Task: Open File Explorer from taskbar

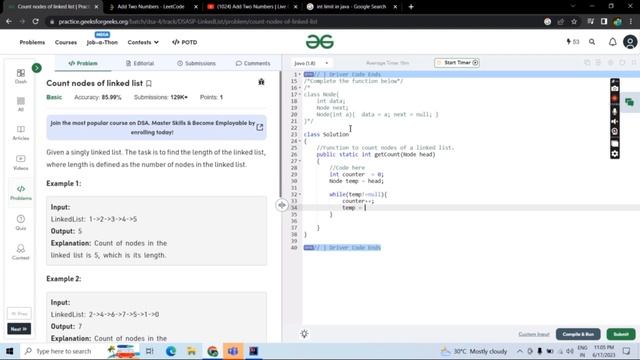Action: click(x=191, y=351)
